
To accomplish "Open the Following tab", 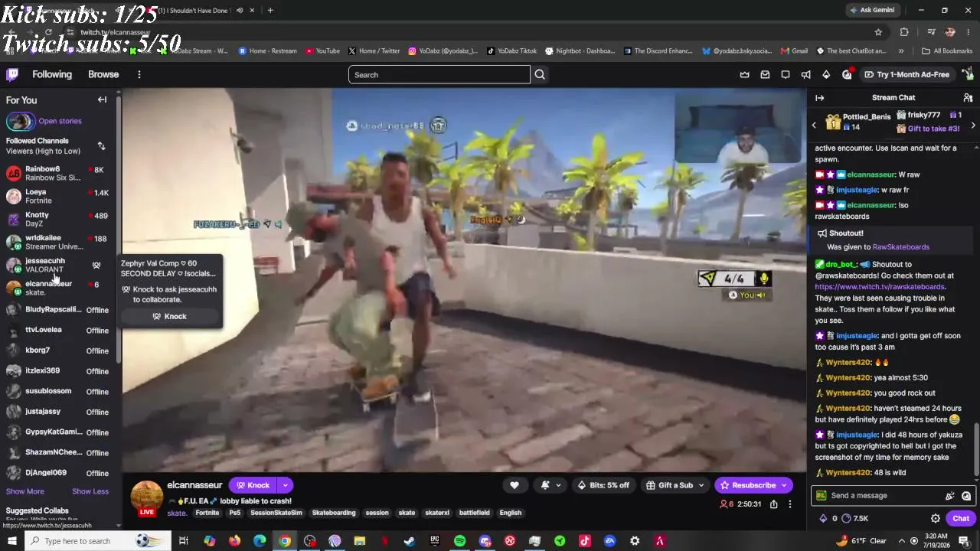I will tap(52, 74).
